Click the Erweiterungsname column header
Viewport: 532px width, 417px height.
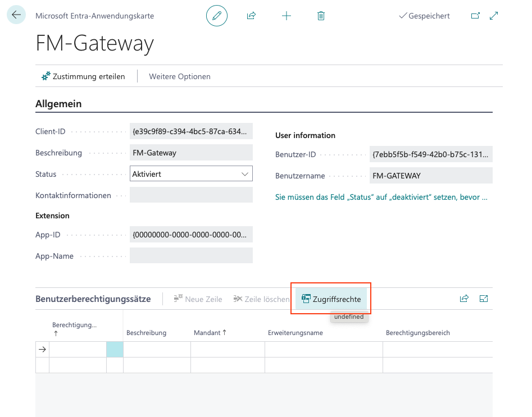point(295,333)
